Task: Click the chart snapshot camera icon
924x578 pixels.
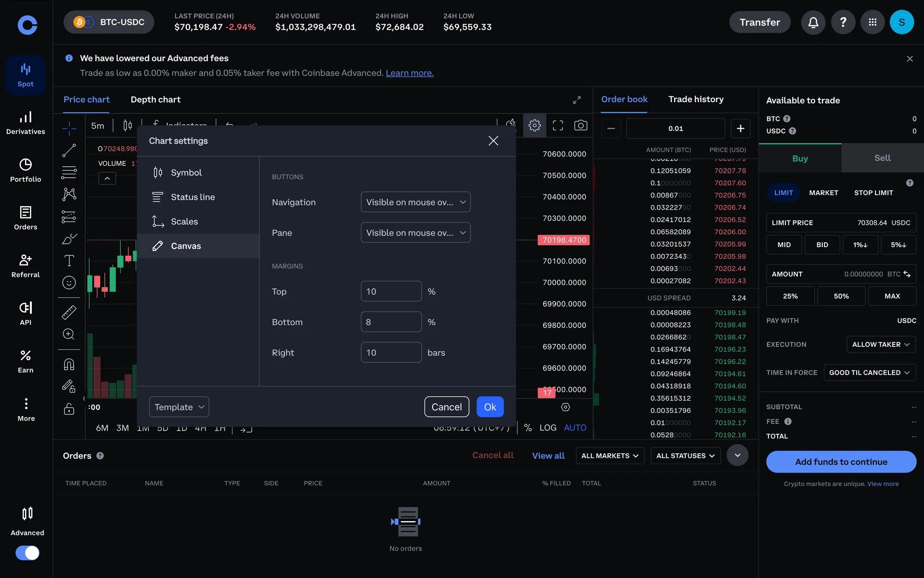Action: coord(580,125)
